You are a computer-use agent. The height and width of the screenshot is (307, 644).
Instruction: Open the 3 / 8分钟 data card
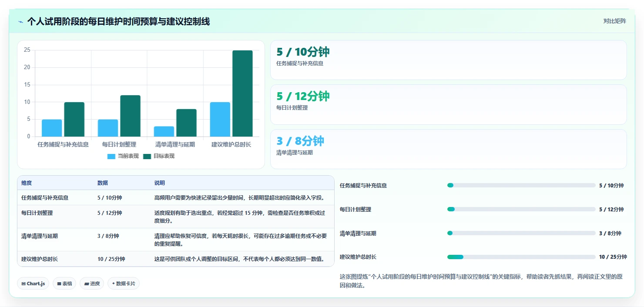coord(449,149)
